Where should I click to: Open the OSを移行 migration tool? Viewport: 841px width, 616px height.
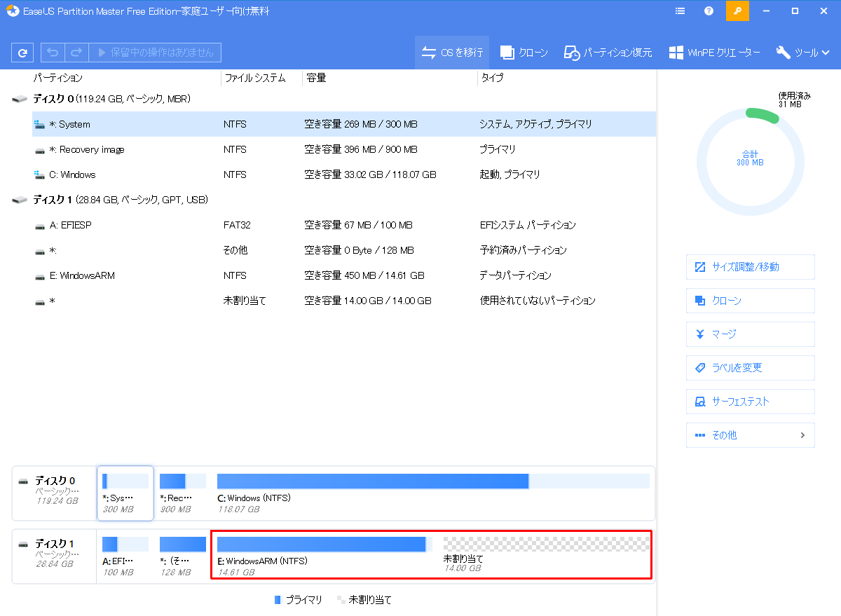(452, 53)
